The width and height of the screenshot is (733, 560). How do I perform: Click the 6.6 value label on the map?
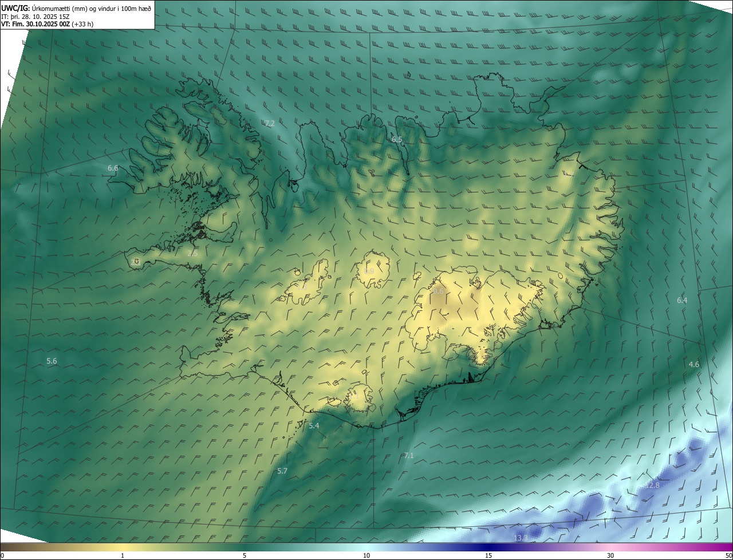point(113,168)
